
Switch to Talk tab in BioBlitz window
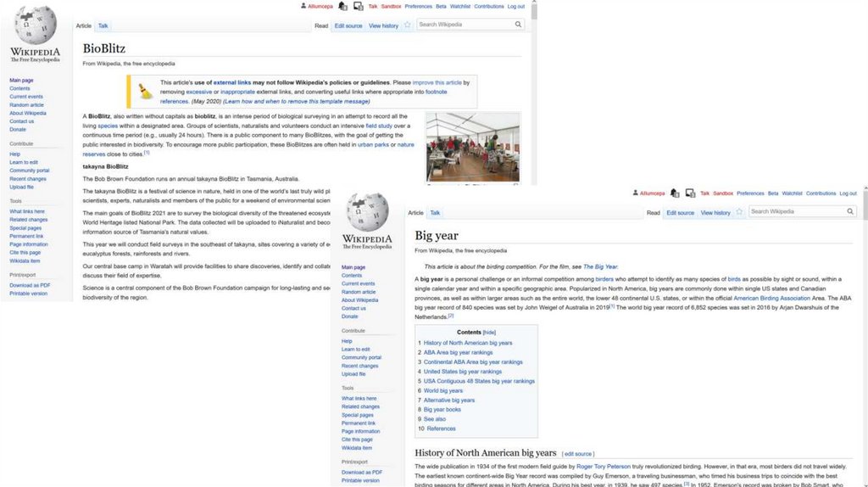(x=103, y=25)
